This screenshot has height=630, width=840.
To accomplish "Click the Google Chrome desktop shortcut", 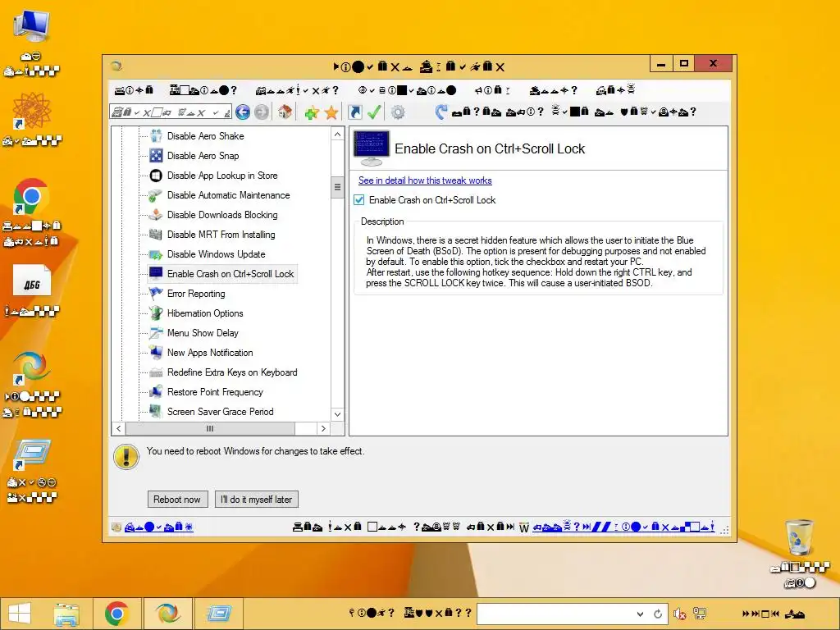I will [x=32, y=197].
